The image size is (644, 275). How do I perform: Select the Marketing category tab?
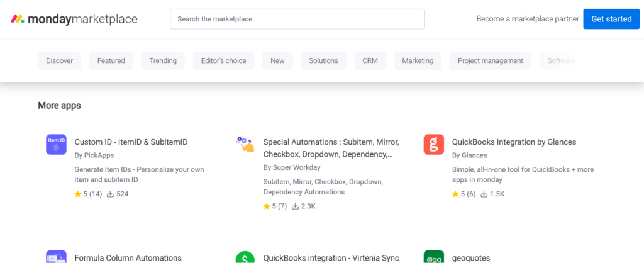tap(418, 61)
